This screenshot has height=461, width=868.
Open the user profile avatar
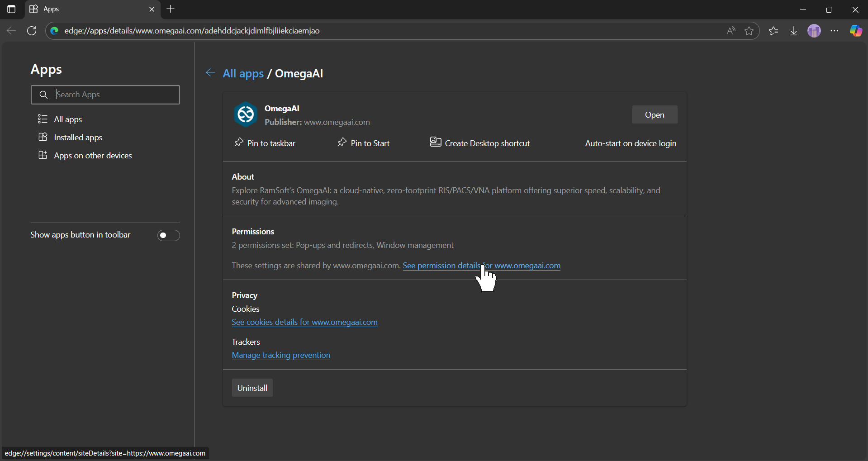click(x=814, y=31)
